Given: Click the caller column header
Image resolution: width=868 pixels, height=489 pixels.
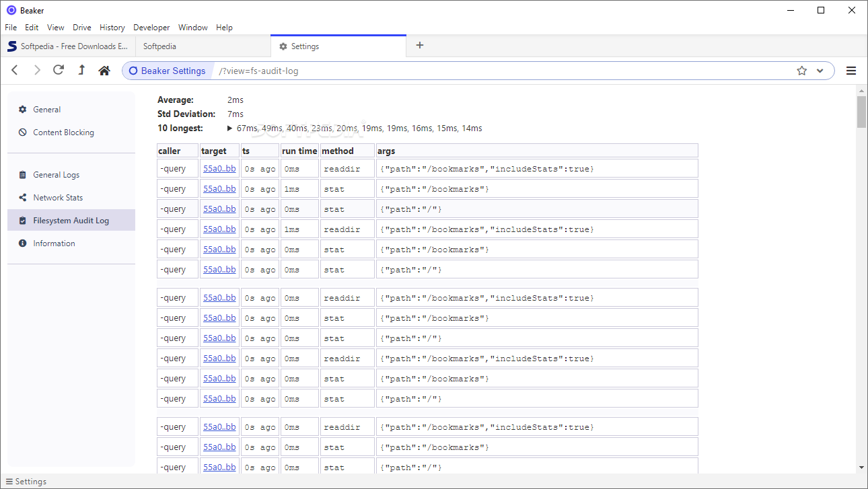Looking at the screenshot, I should pyautogui.click(x=178, y=151).
